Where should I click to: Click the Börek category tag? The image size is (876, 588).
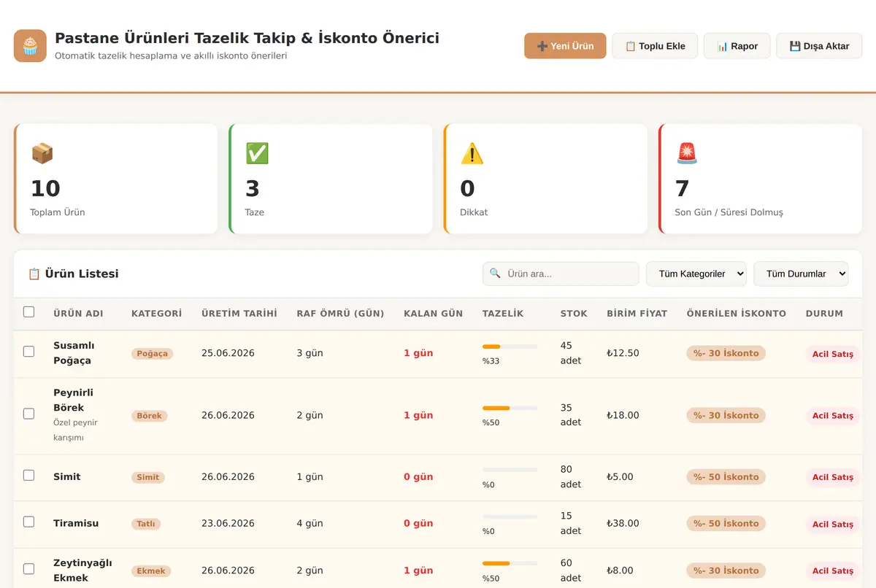tap(150, 416)
